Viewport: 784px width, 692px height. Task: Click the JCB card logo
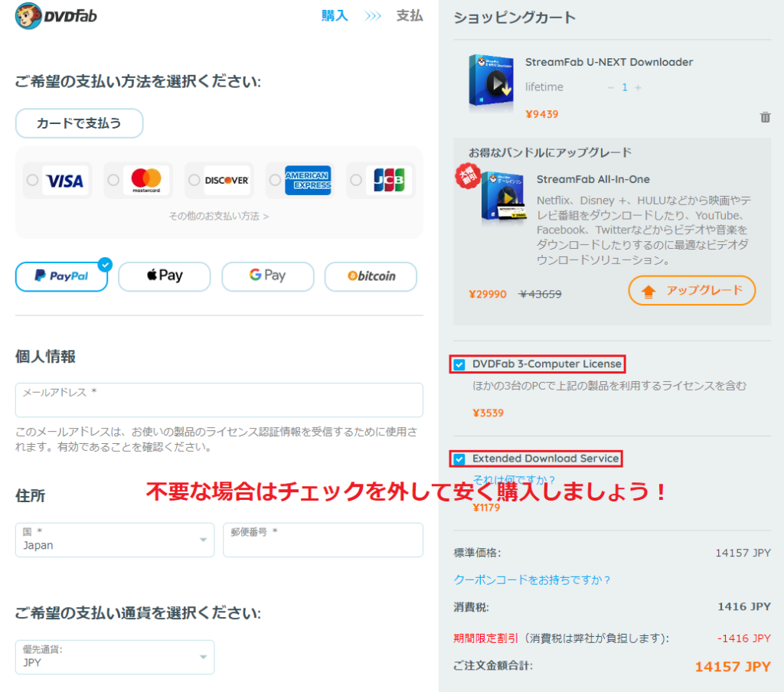pos(389,180)
